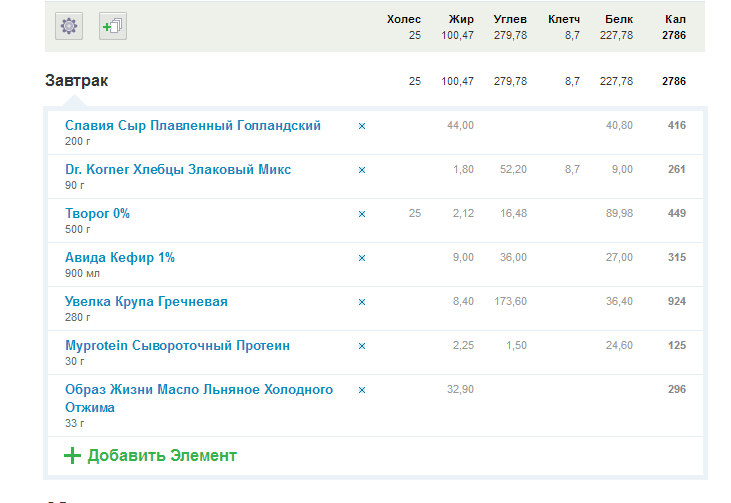Click calorie value 315 in Кефир row
Viewport: 731px width, 503px height.
click(x=677, y=257)
